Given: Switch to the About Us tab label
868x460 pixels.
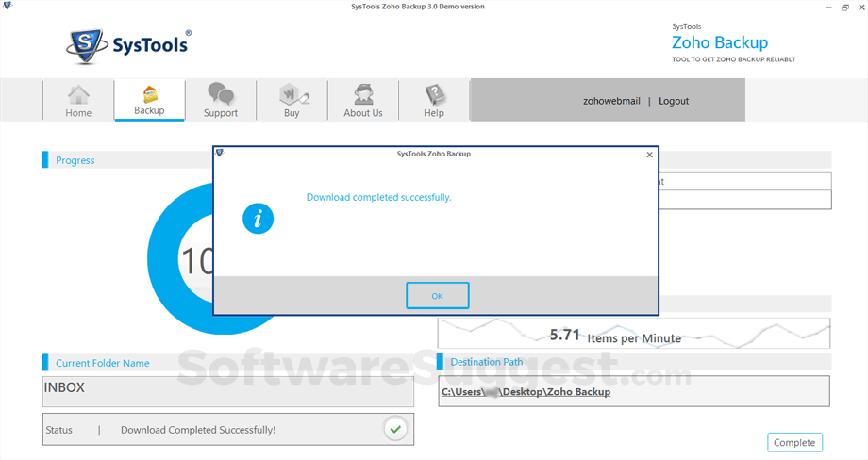Looking at the screenshot, I should pos(363,113).
